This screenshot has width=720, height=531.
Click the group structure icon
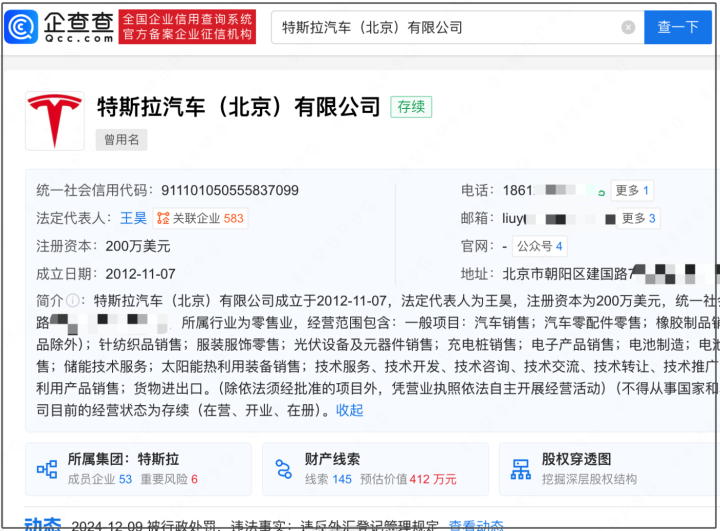[47, 469]
